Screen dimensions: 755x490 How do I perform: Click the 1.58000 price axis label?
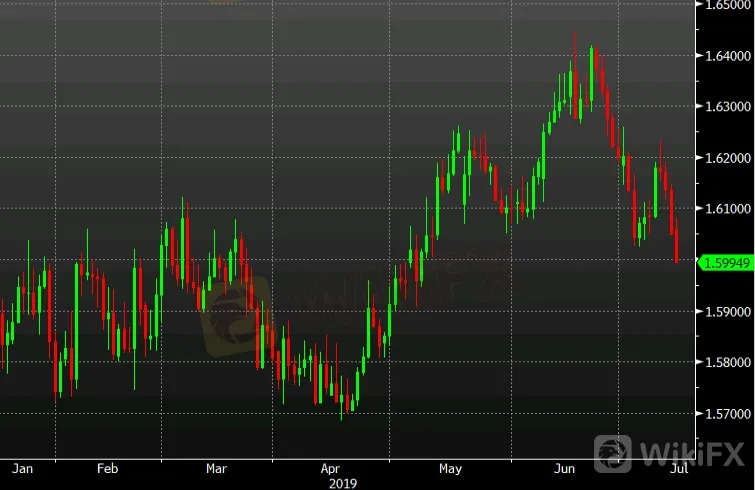tap(728, 362)
